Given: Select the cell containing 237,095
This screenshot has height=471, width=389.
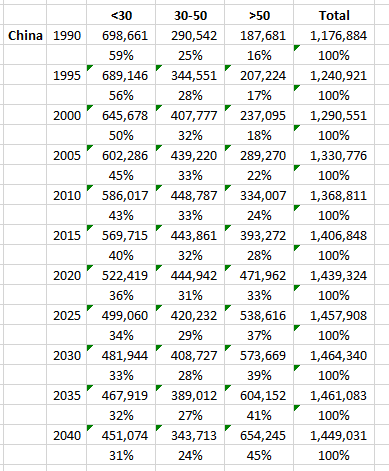Looking at the screenshot, I should tap(259, 115).
